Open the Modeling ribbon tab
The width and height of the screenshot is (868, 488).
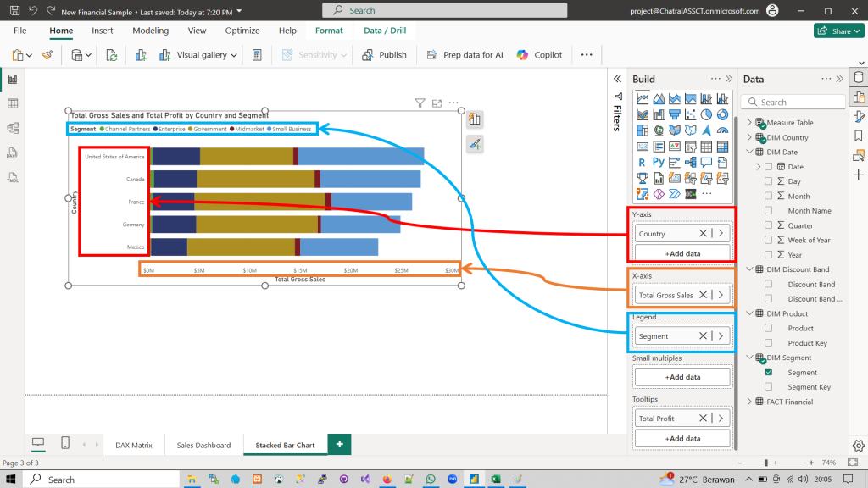tap(150, 30)
